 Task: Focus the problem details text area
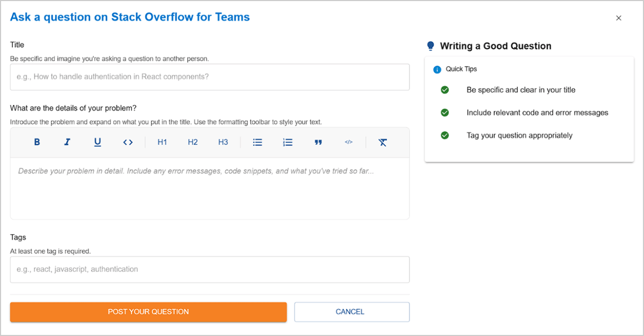pos(209,188)
